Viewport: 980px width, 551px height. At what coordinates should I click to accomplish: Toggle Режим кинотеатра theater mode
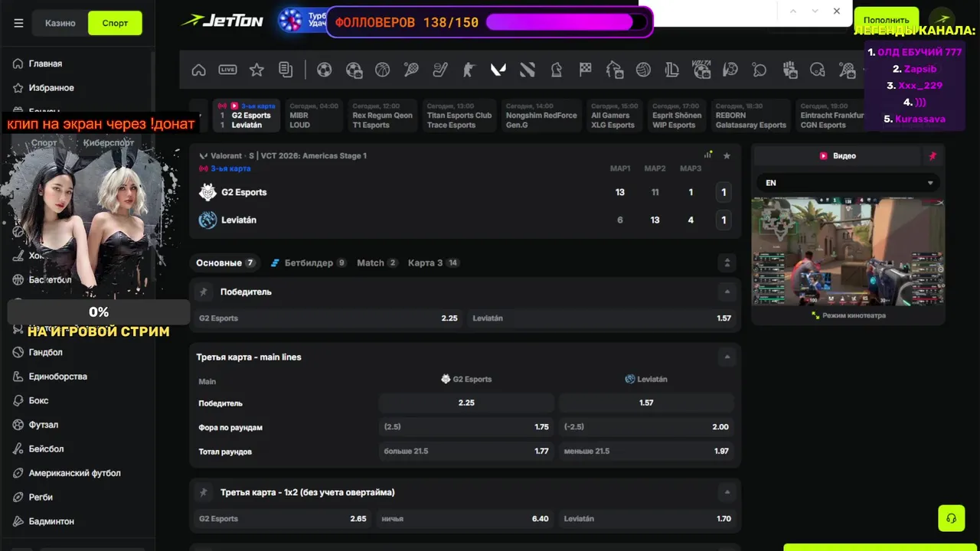[x=848, y=315]
